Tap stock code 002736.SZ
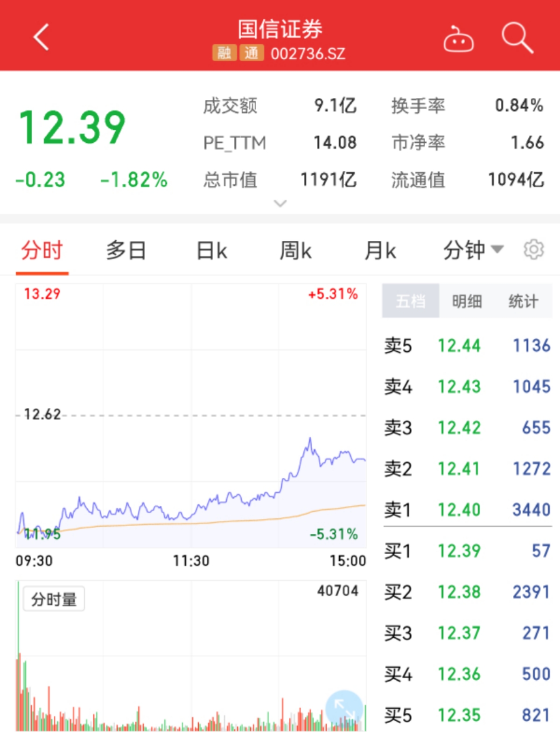The height and width of the screenshot is (732, 560). 308,54
